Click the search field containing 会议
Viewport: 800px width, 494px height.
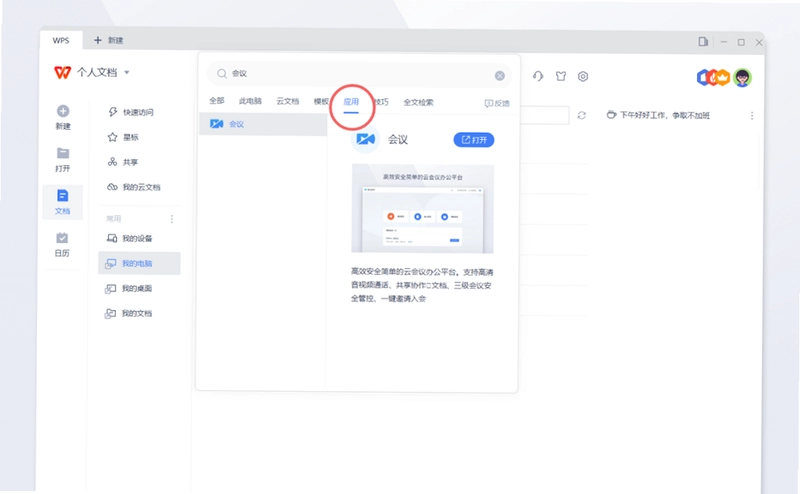point(359,74)
